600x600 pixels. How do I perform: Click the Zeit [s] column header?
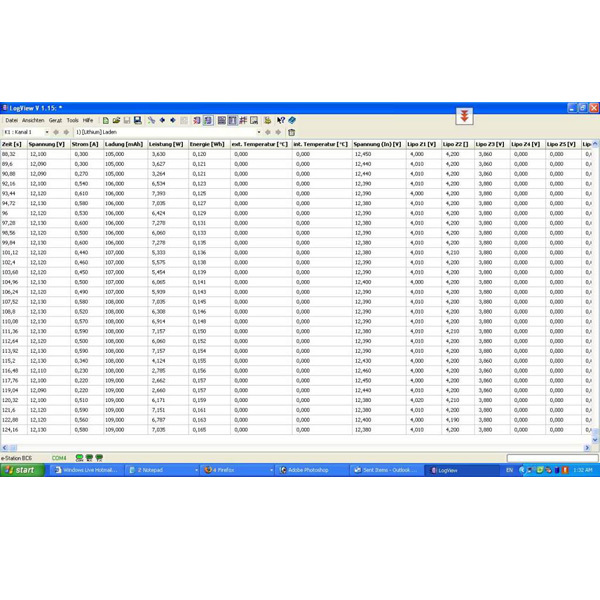coord(14,144)
